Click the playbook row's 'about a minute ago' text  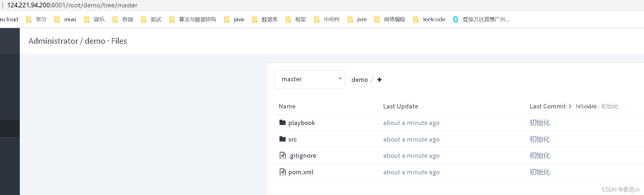tap(411, 123)
